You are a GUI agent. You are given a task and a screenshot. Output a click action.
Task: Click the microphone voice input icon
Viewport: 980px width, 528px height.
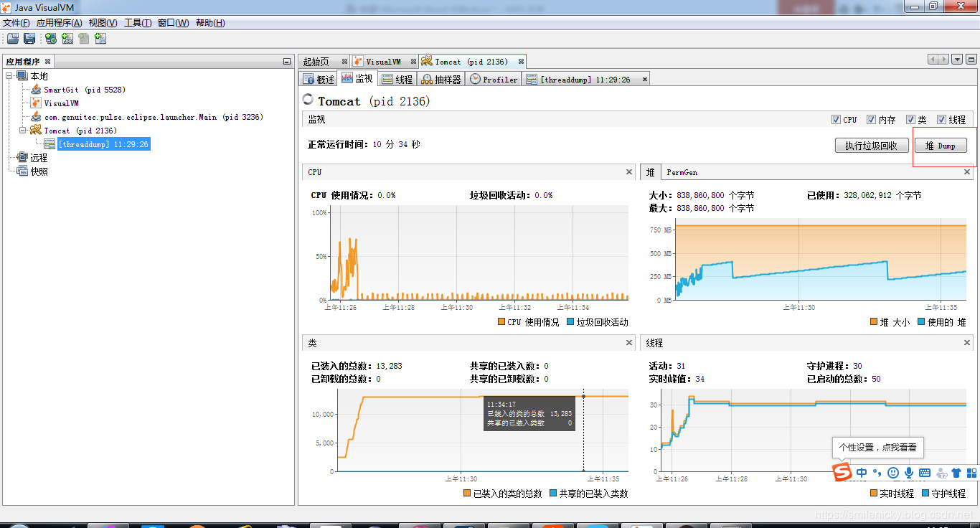(909, 473)
